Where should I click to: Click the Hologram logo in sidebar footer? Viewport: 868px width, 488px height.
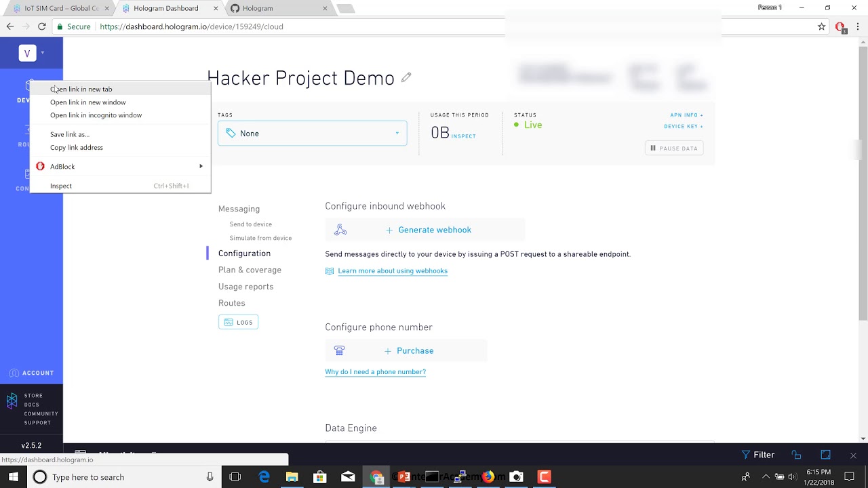pos(12,401)
